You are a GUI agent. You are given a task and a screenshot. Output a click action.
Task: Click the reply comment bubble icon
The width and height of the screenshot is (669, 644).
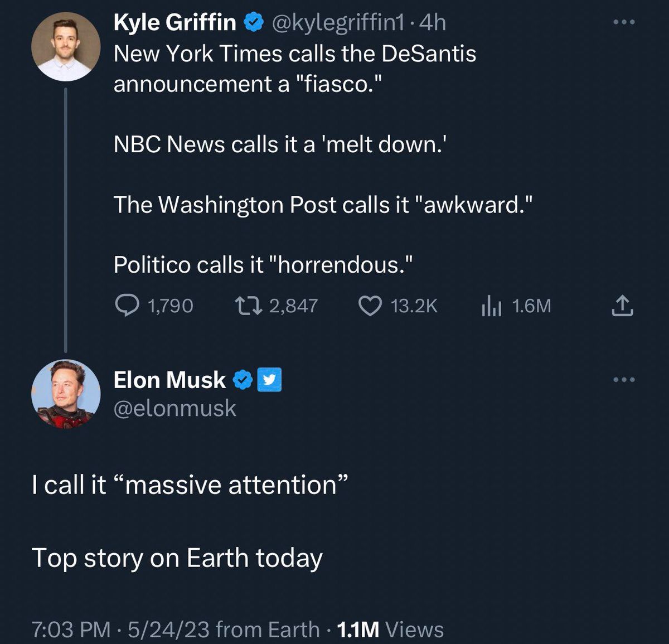127,306
